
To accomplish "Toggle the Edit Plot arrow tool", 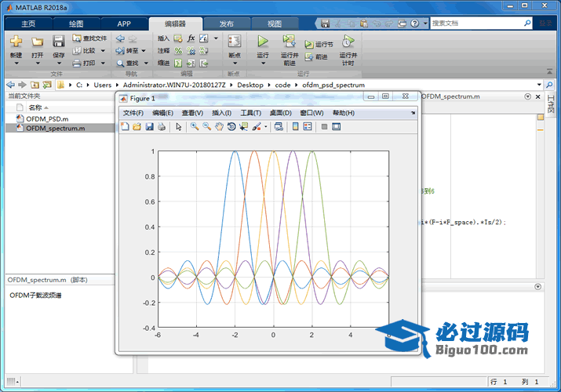I will [x=179, y=126].
